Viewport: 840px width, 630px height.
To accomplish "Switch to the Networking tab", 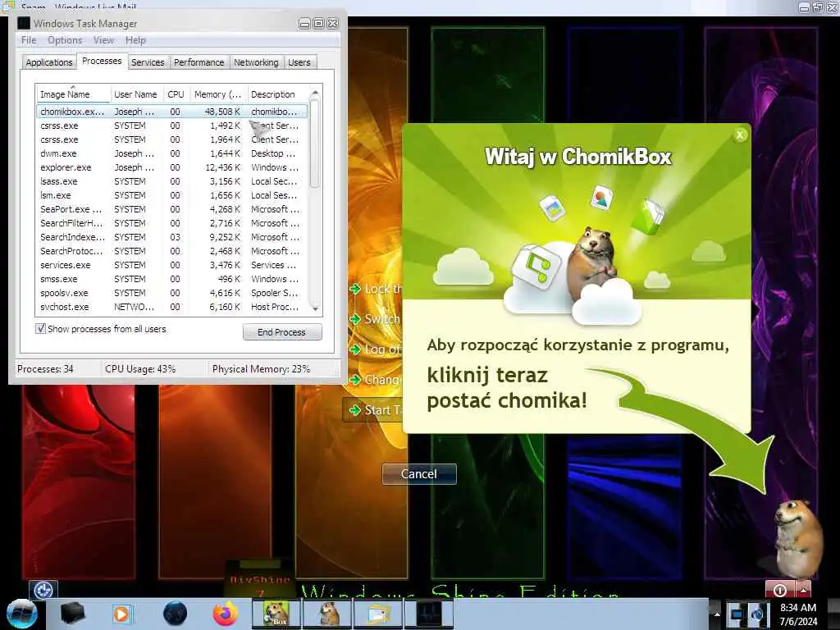I will click(256, 62).
